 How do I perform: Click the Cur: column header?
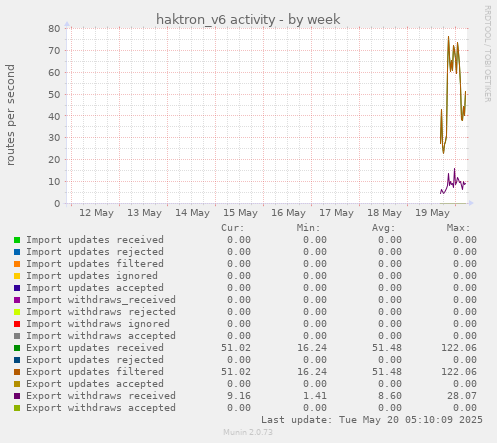click(x=233, y=228)
